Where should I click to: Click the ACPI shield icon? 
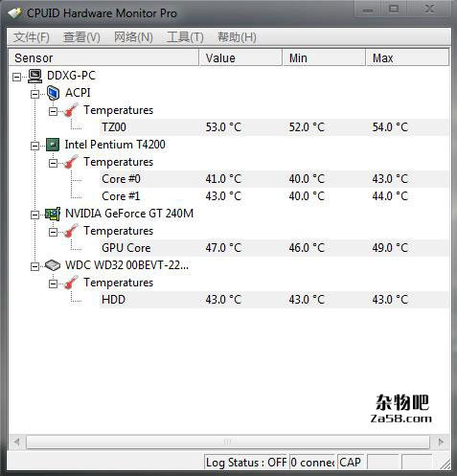click(53, 93)
